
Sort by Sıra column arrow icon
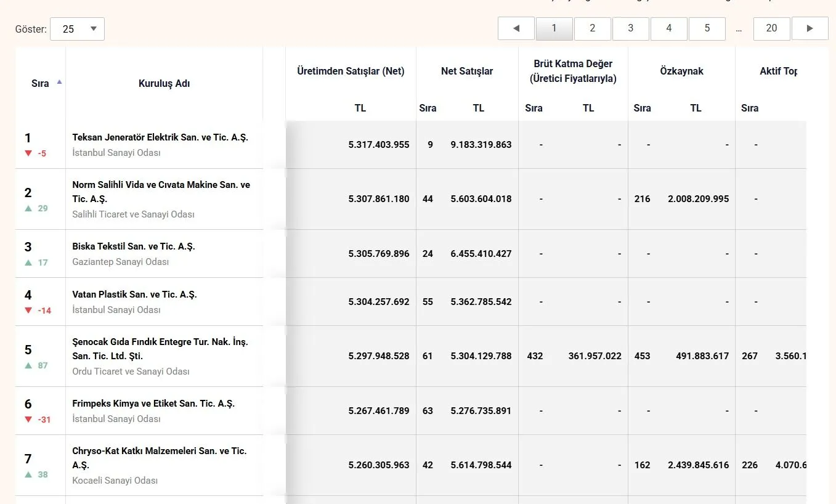tap(59, 82)
